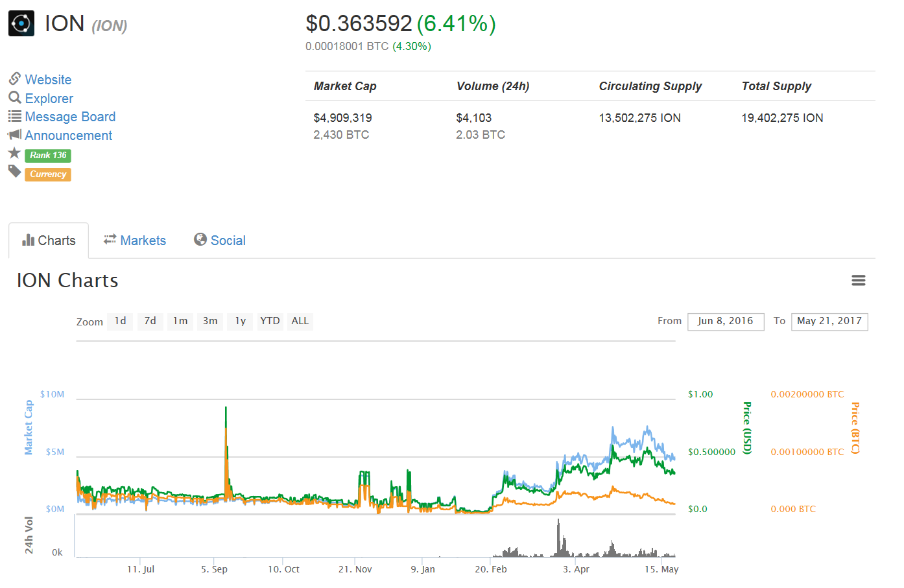This screenshot has height=588, width=904.
Task: Switch to the Social tab
Action: click(220, 241)
